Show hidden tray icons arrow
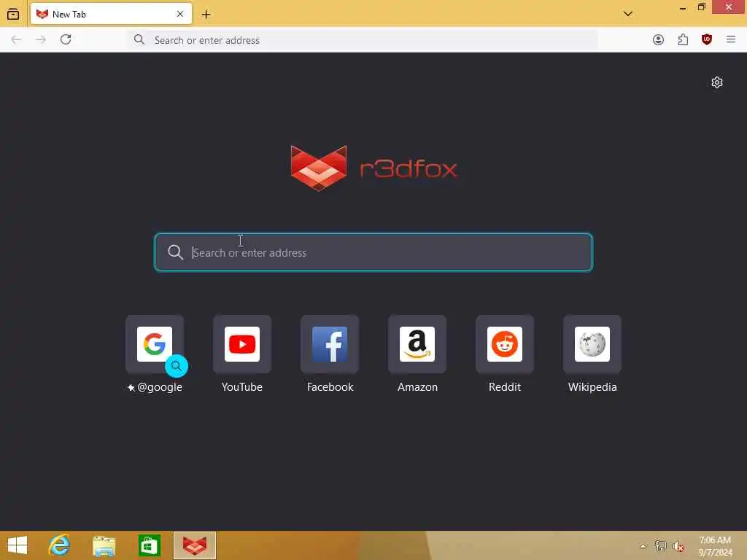The height and width of the screenshot is (560, 747). pos(643,546)
